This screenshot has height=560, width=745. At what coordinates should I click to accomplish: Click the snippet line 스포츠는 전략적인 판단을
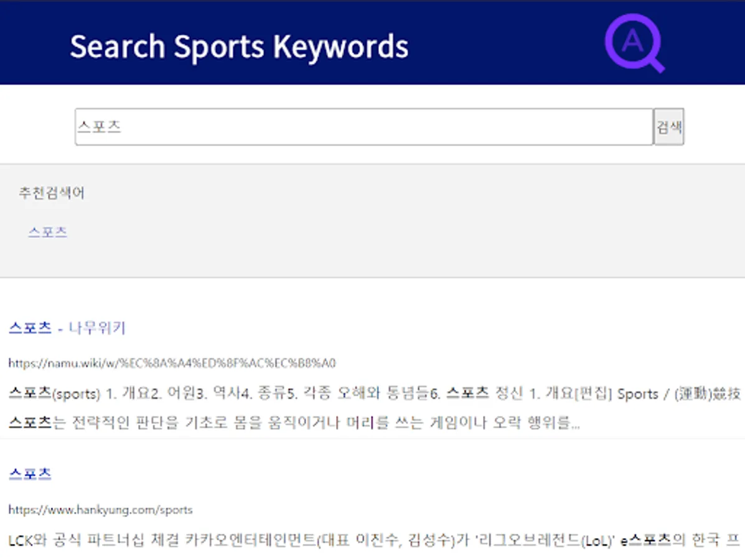point(294,422)
